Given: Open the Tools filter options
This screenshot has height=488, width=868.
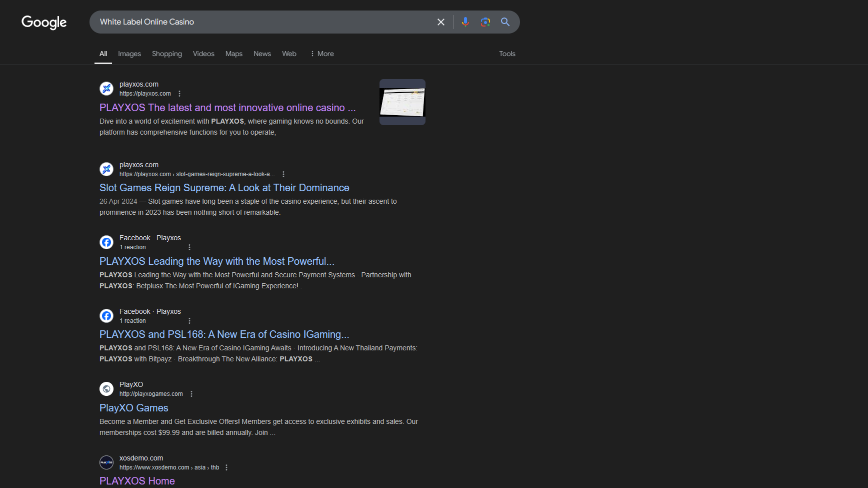Looking at the screenshot, I should (x=507, y=54).
